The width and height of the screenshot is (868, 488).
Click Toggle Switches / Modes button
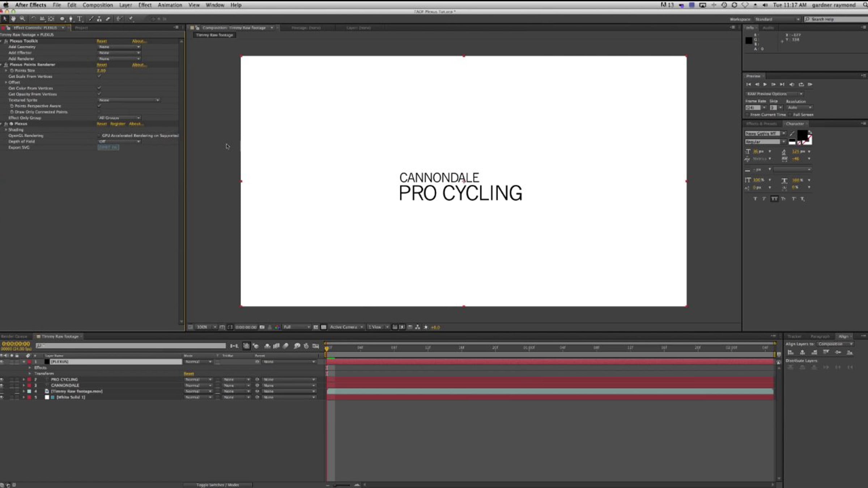(x=218, y=485)
